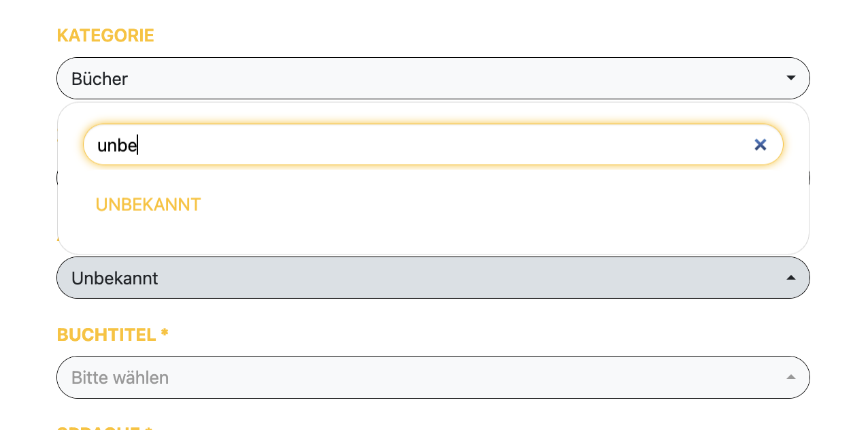Open the Bitte wählen dropdown arrow
868x430 pixels.
(x=790, y=377)
